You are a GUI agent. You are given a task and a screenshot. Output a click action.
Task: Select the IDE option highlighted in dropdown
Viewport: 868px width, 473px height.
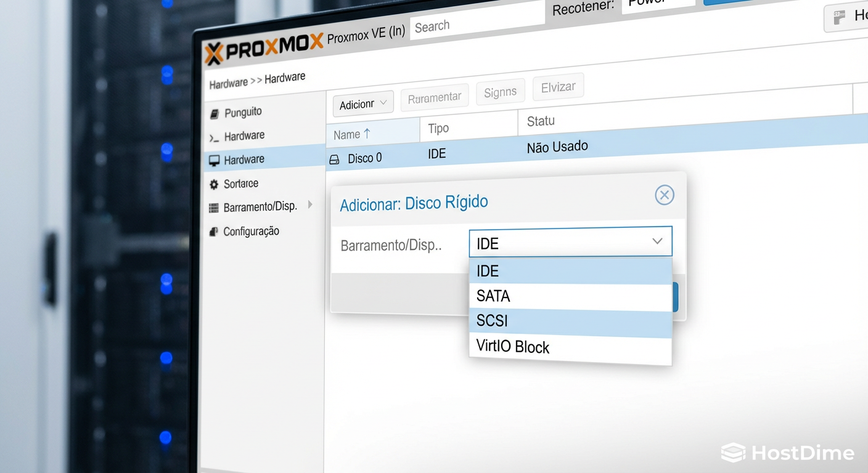[487, 270]
